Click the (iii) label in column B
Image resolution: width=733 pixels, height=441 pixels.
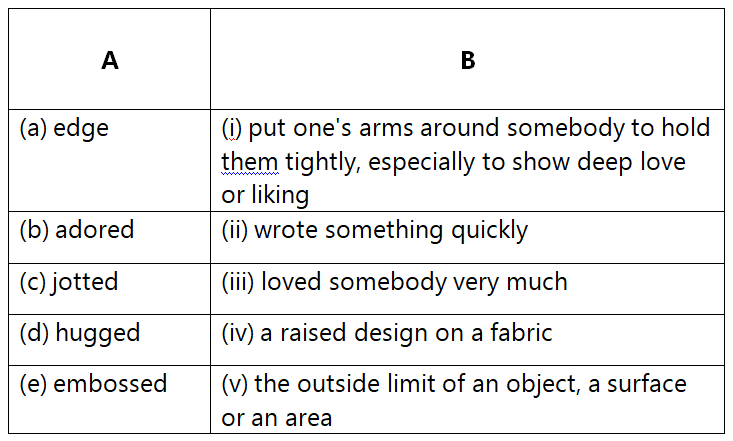pyautogui.click(x=238, y=282)
